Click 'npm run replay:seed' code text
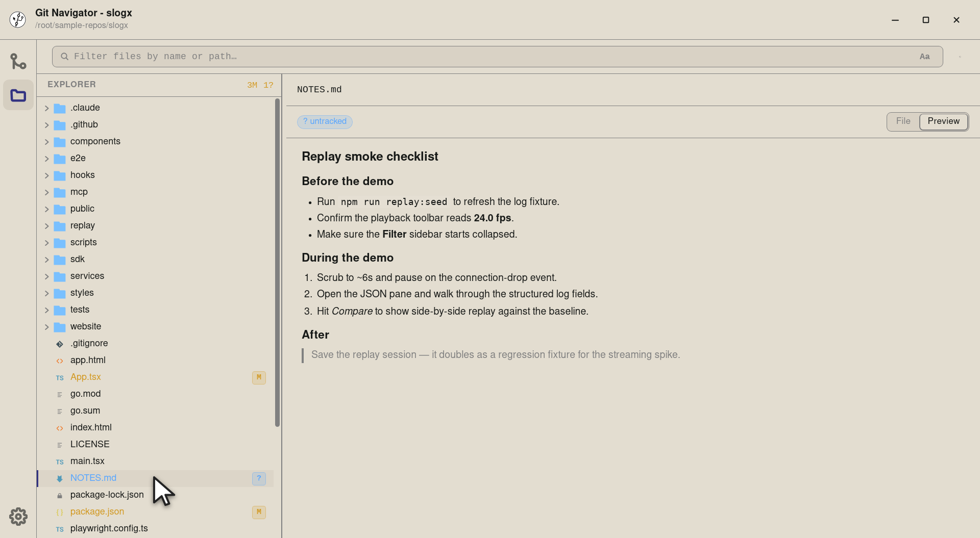 (394, 202)
